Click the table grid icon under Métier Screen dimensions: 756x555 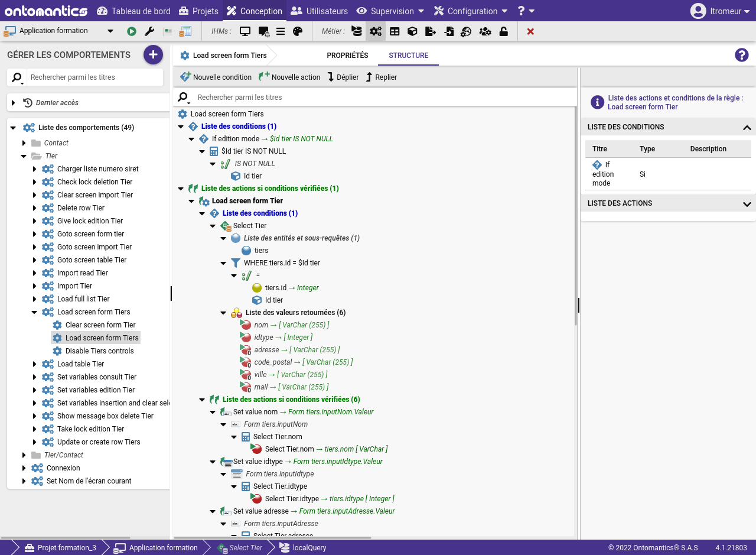(x=395, y=31)
